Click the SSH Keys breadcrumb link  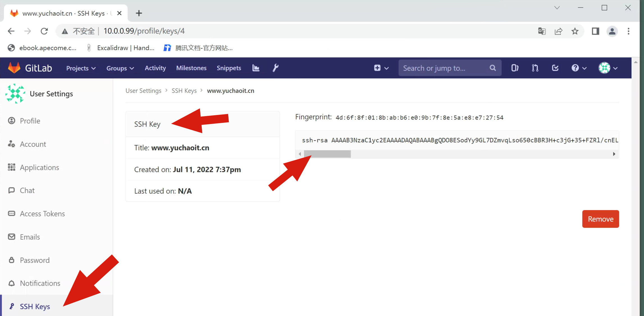(184, 91)
